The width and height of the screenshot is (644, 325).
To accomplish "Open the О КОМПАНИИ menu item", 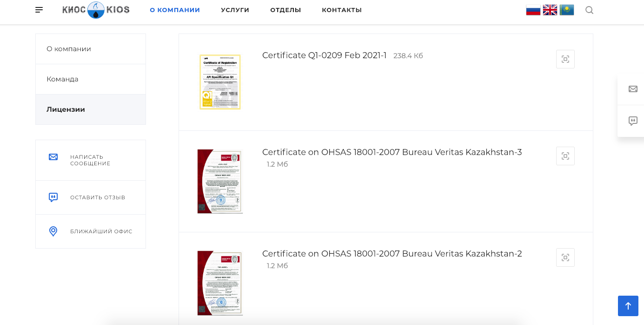I will [x=175, y=10].
